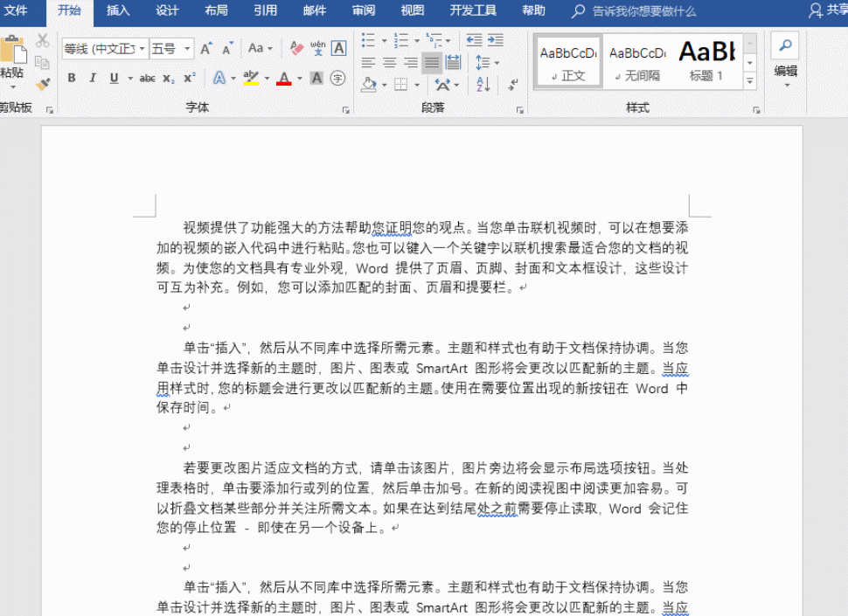Open the 文件 menu
This screenshot has height=616, width=848.
tap(16, 10)
